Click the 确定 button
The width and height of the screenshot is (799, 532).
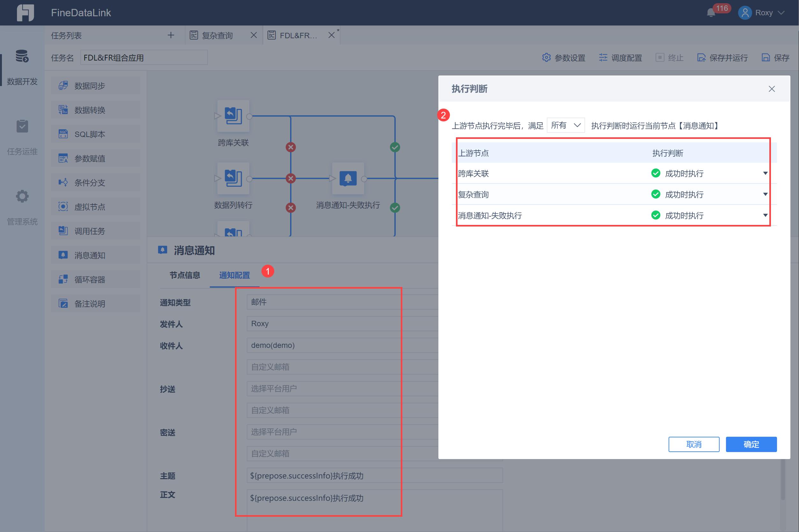click(x=751, y=444)
